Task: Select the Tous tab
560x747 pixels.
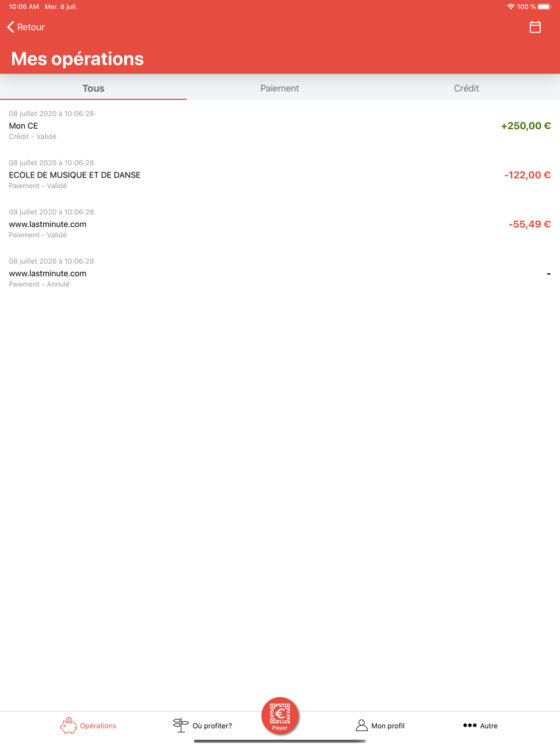Action: (94, 88)
